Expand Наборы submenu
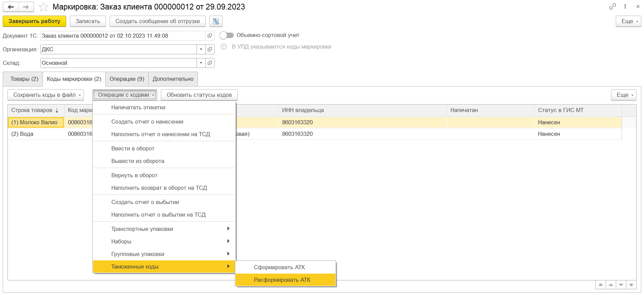Viewport: 644px width, 295px height. click(x=164, y=241)
